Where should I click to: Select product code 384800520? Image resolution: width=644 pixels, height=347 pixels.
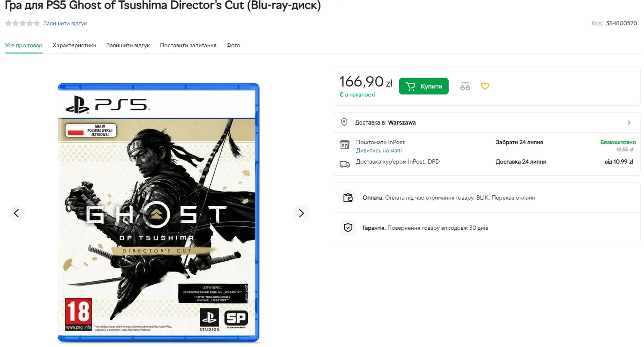pos(621,23)
